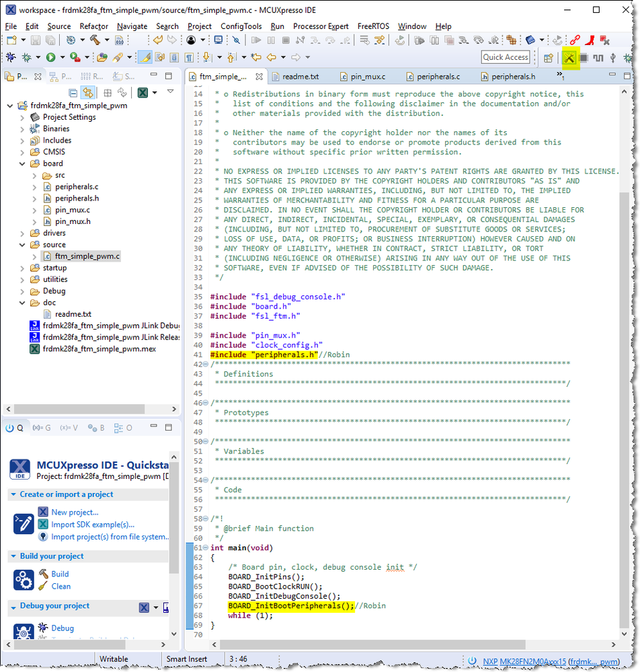
Task: Toggle Show Whitespace Characters pilcrow icon
Action: (x=188, y=57)
